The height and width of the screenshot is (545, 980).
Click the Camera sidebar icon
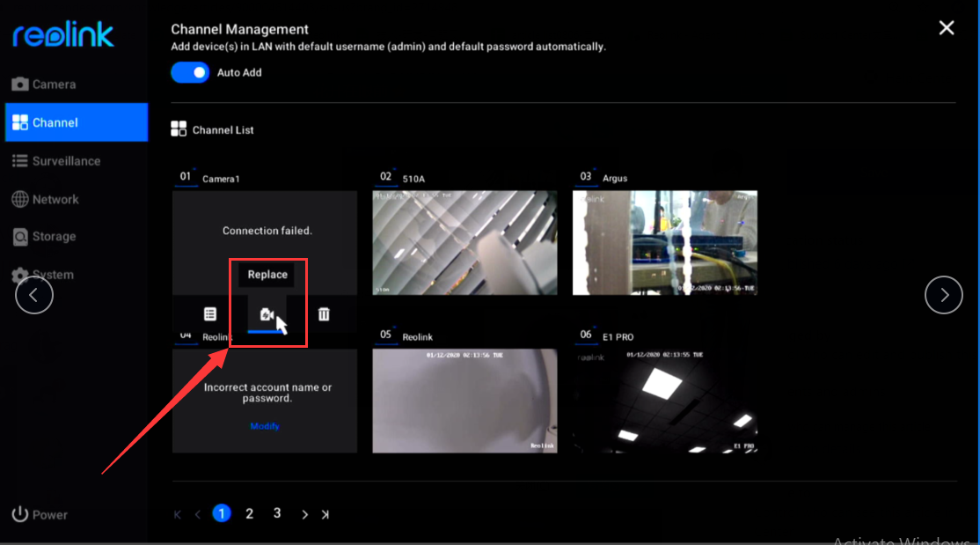click(20, 84)
